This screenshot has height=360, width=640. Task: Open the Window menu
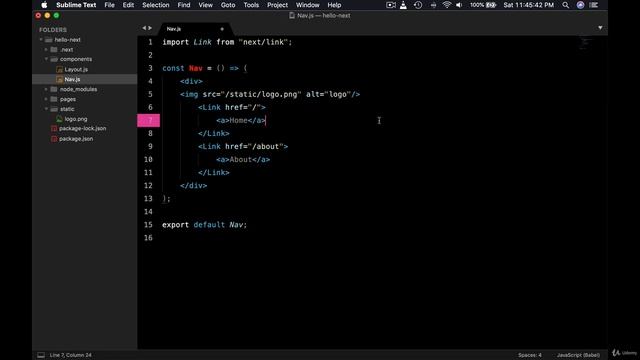coord(307,5)
